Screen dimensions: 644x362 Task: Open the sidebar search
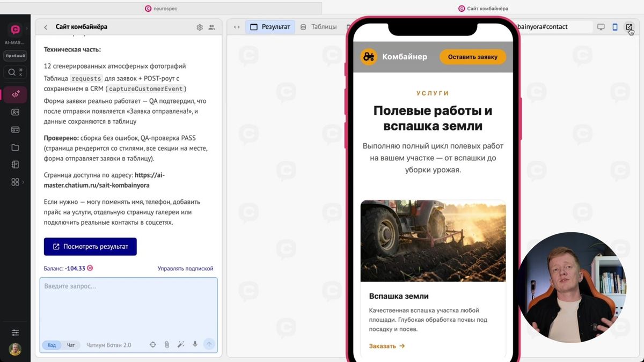click(15, 72)
